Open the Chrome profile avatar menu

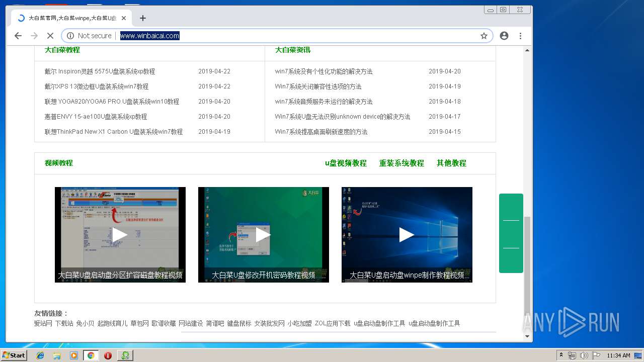point(504,36)
